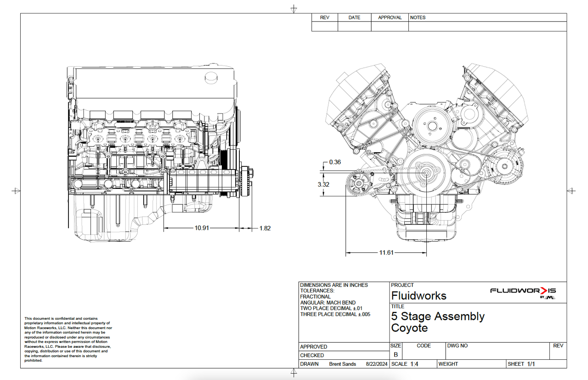The height and width of the screenshot is (380, 588).
Task: Click the SCALE 1:4 field
Action: (404, 364)
